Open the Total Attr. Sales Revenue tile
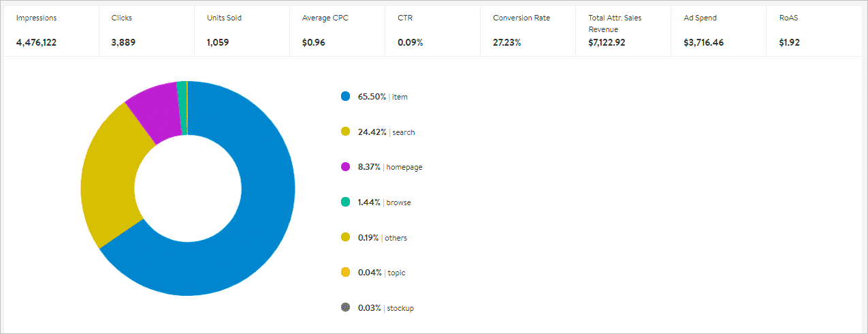The width and height of the screenshot is (868, 334). point(623,31)
